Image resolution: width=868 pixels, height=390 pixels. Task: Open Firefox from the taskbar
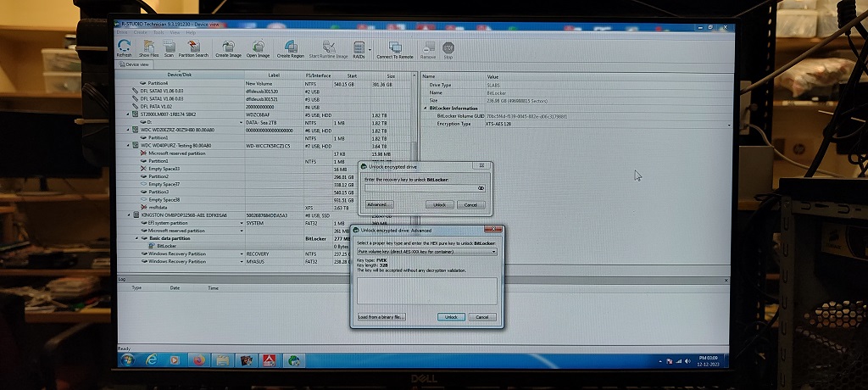(x=198, y=360)
